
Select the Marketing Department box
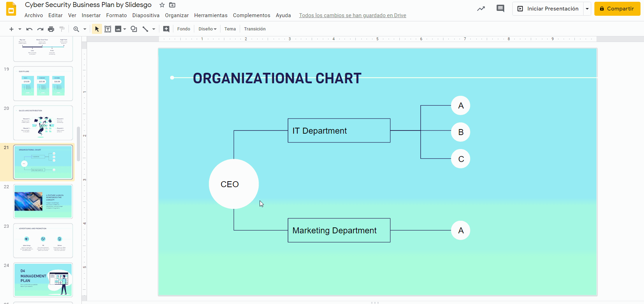tap(339, 230)
